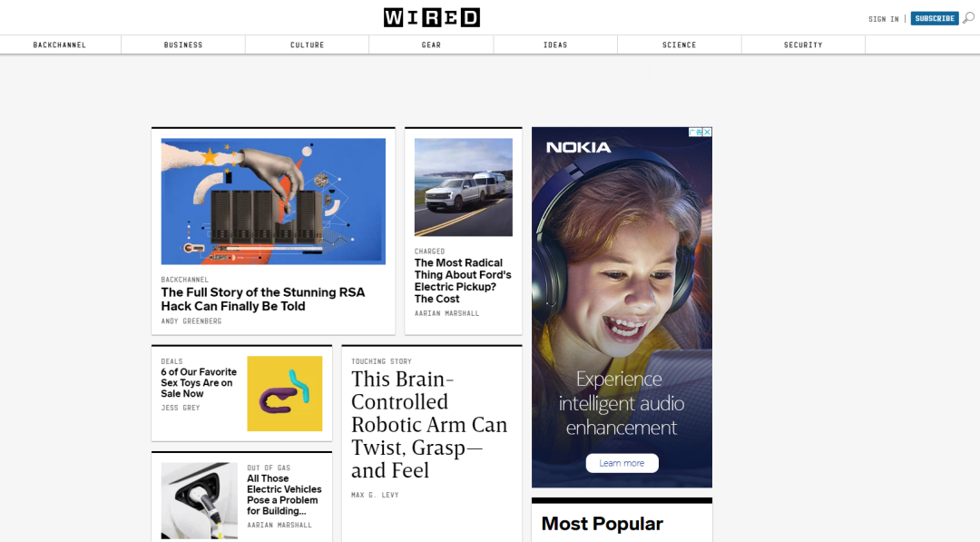Screen dimensions: 980x542
Task: Open the Gear nav section
Action: click(x=431, y=45)
